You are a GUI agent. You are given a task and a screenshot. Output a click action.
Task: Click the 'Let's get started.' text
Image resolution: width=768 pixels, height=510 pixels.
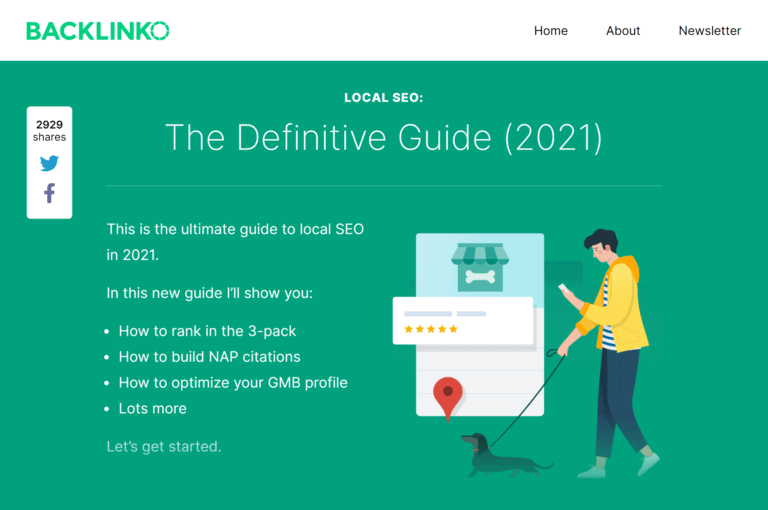point(164,447)
